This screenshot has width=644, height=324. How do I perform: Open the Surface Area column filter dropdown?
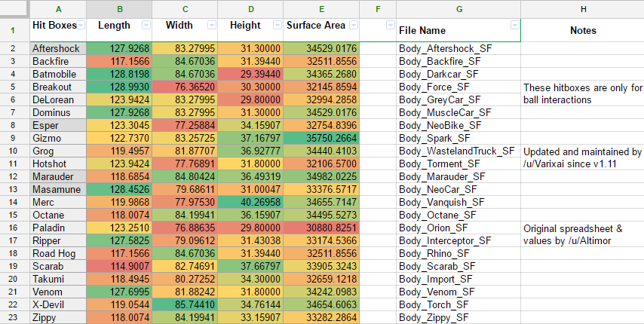pos(353,26)
